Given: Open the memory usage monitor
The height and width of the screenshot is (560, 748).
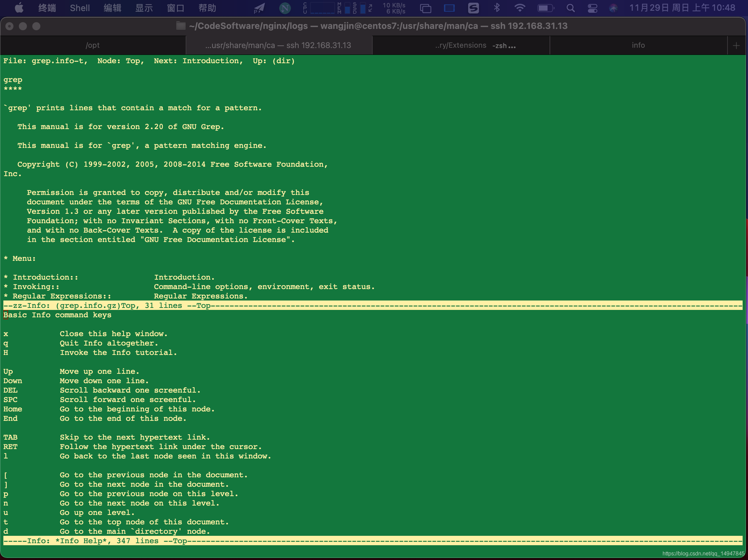Looking at the screenshot, I should tap(344, 8).
